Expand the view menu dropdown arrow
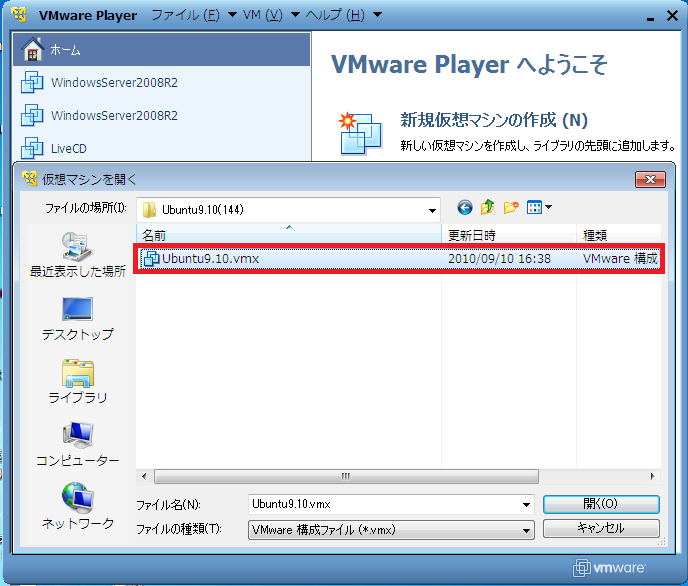 click(548, 207)
